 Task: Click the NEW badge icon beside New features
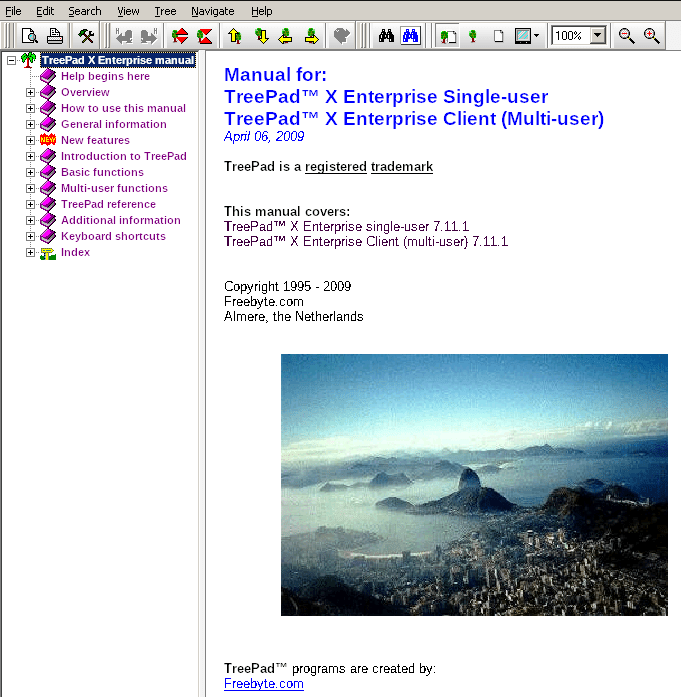point(48,140)
